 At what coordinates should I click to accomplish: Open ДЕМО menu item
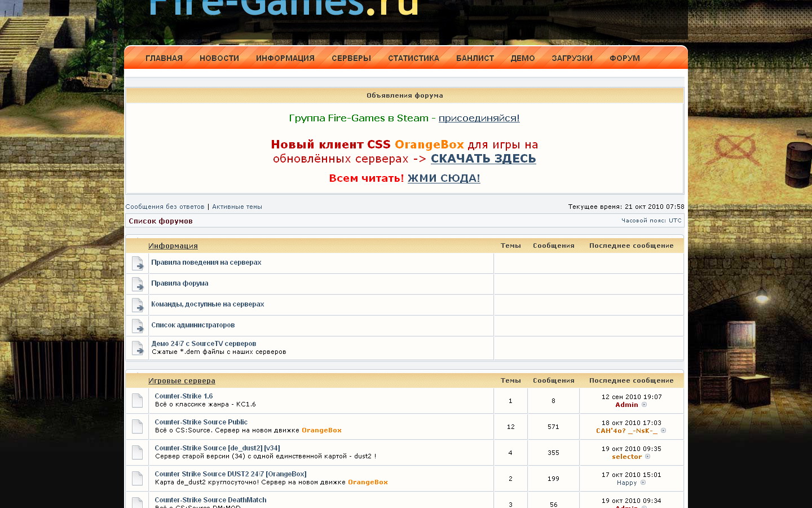[x=523, y=58]
